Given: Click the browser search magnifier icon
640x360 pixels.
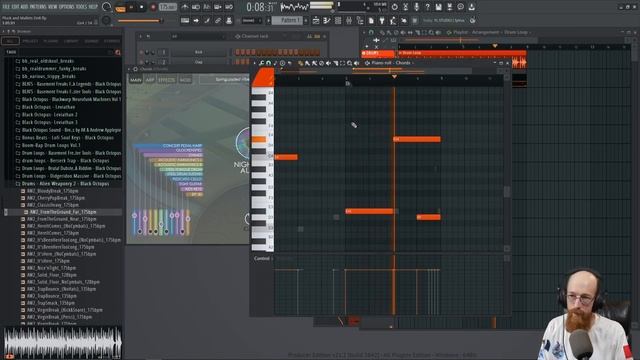Looking at the screenshot, I should tap(118, 52).
